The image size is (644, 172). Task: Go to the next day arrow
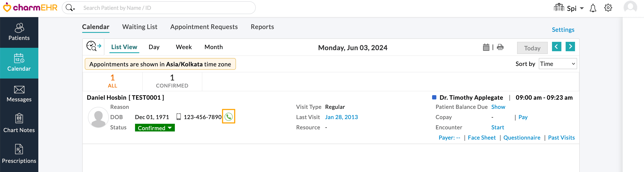(570, 47)
